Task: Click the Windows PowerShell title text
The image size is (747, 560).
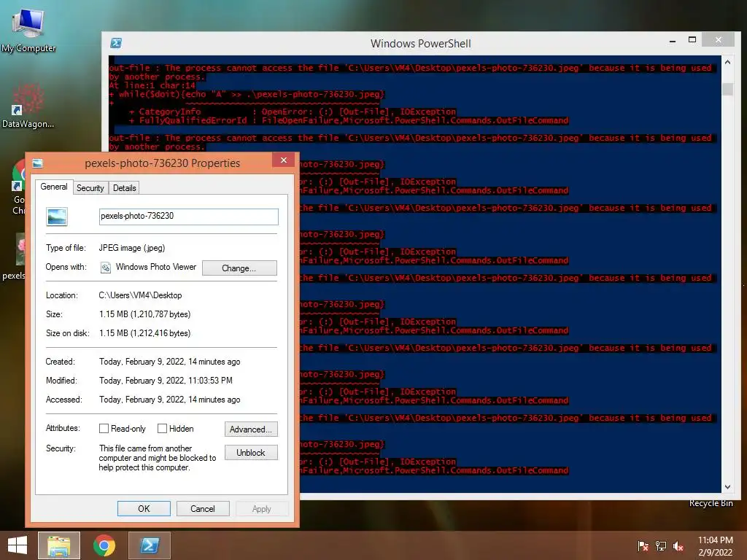Action: coord(421,44)
